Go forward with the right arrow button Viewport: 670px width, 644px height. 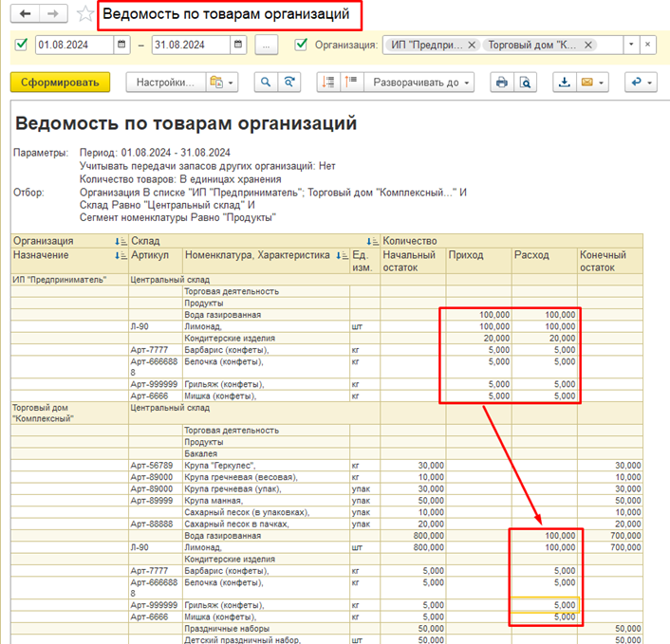pos(53,13)
